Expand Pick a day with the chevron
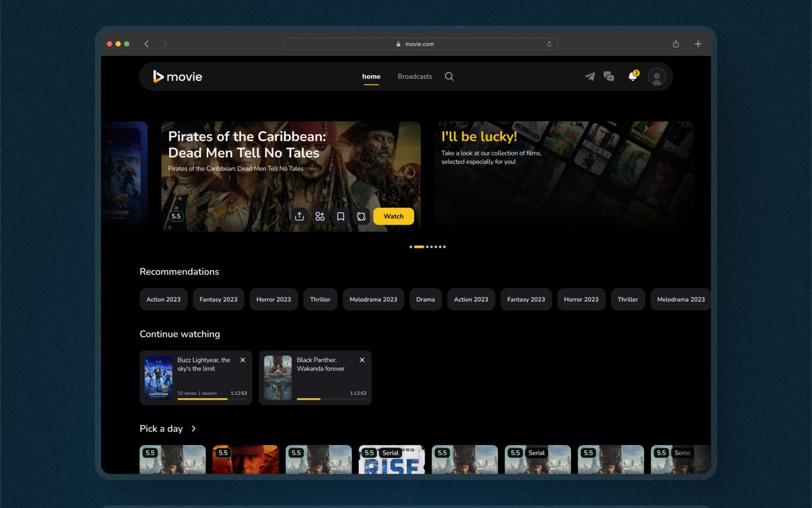812x508 pixels. coord(193,429)
